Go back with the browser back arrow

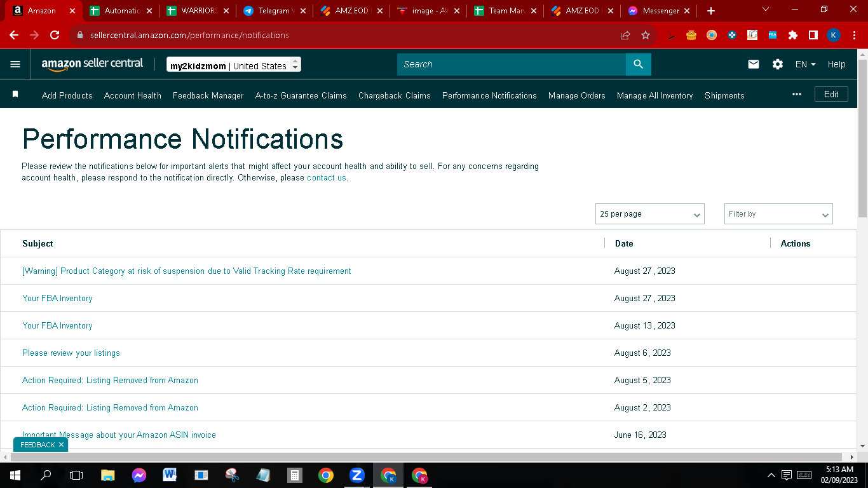pos(14,35)
